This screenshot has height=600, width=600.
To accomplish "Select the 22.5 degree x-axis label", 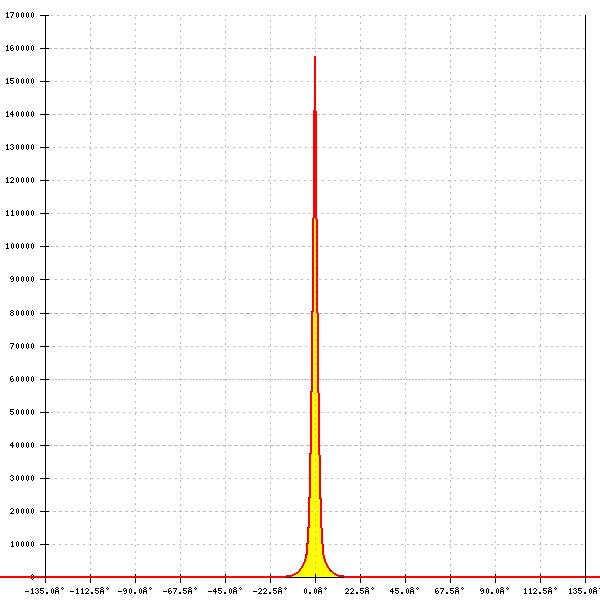I will point(360,591).
